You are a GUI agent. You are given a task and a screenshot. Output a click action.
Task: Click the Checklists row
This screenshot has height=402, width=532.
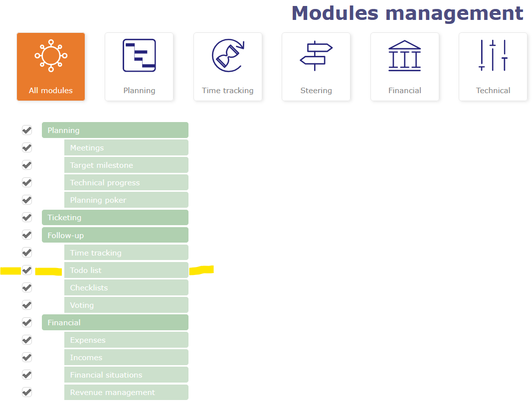[126, 288]
